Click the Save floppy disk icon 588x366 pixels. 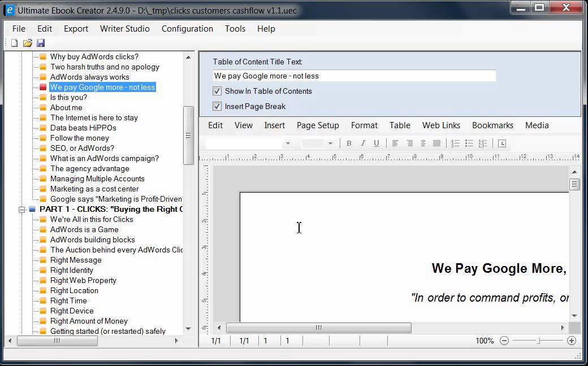pyautogui.click(x=41, y=43)
